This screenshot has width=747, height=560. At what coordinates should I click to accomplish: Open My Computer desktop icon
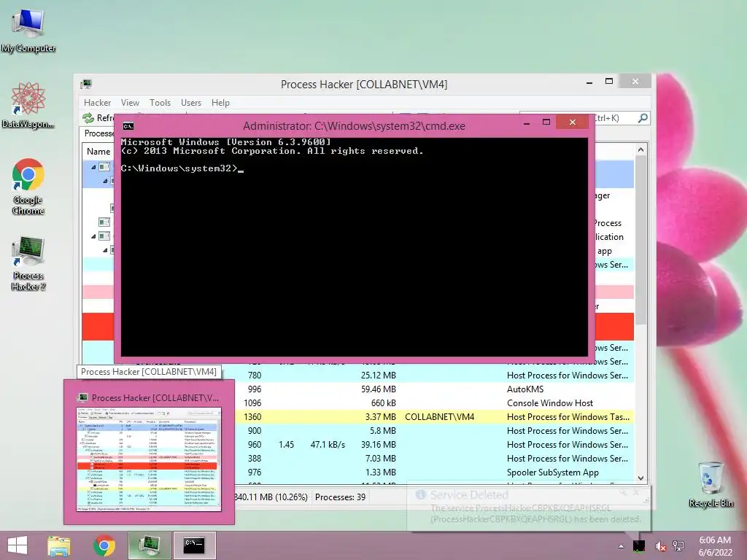28,31
